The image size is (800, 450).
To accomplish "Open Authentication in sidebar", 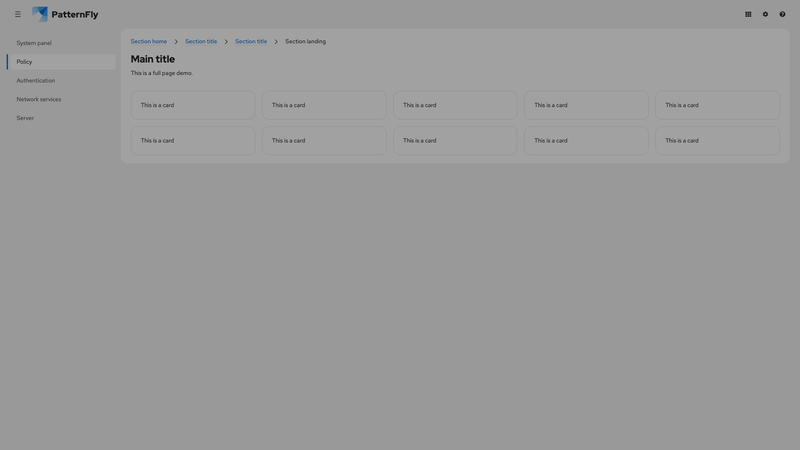I will tap(61, 81).
